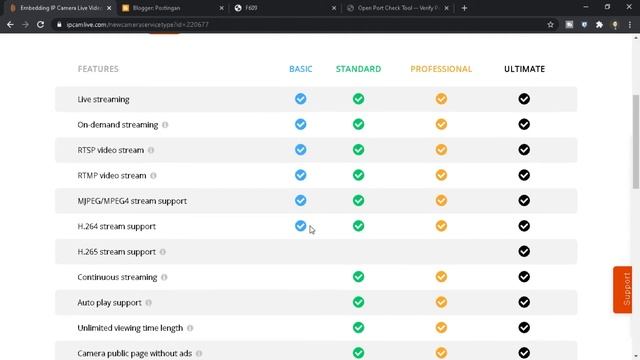Click the info icon next to Auto play support

(x=149, y=302)
